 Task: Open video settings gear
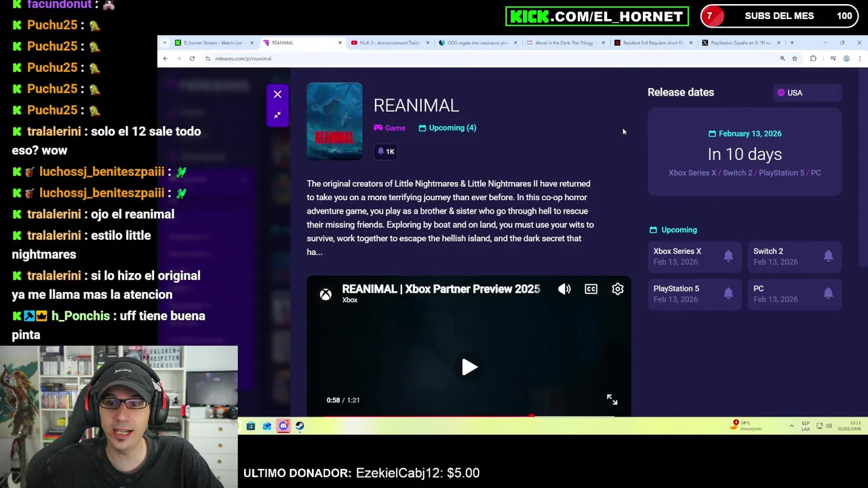coord(617,289)
